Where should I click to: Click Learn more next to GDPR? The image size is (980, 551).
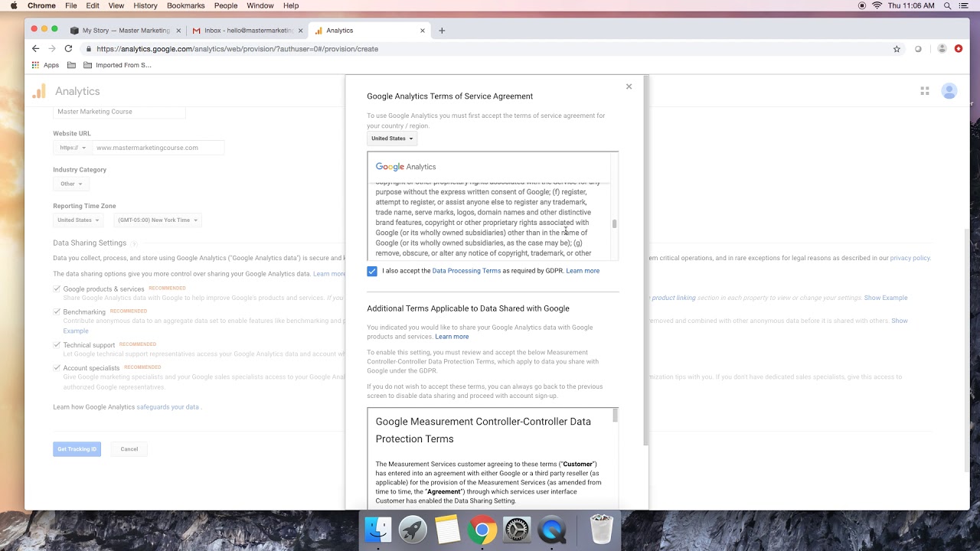(583, 271)
